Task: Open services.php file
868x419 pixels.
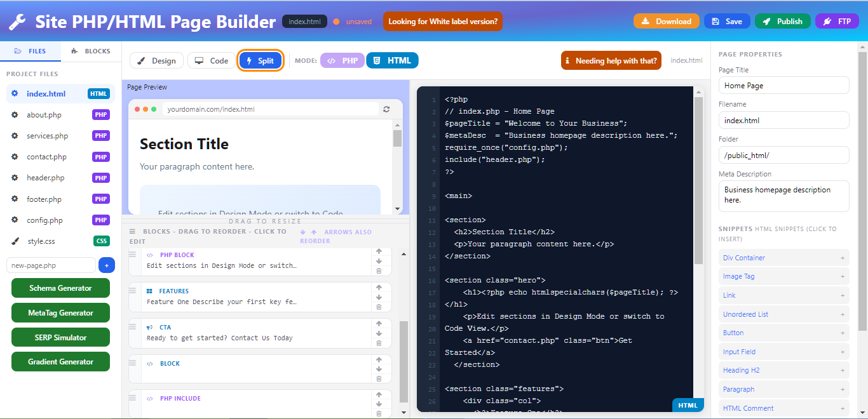Action: [60, 136]
